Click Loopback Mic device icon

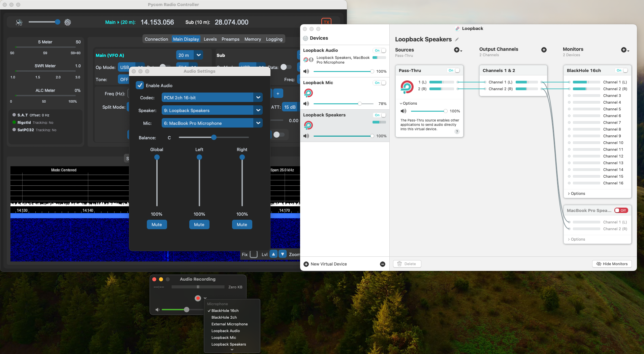click(308, 93)
